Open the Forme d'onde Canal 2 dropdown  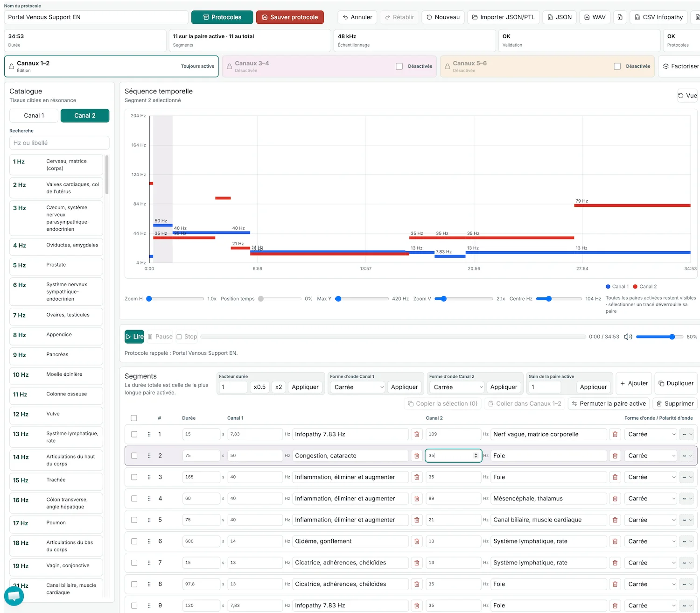457,387
